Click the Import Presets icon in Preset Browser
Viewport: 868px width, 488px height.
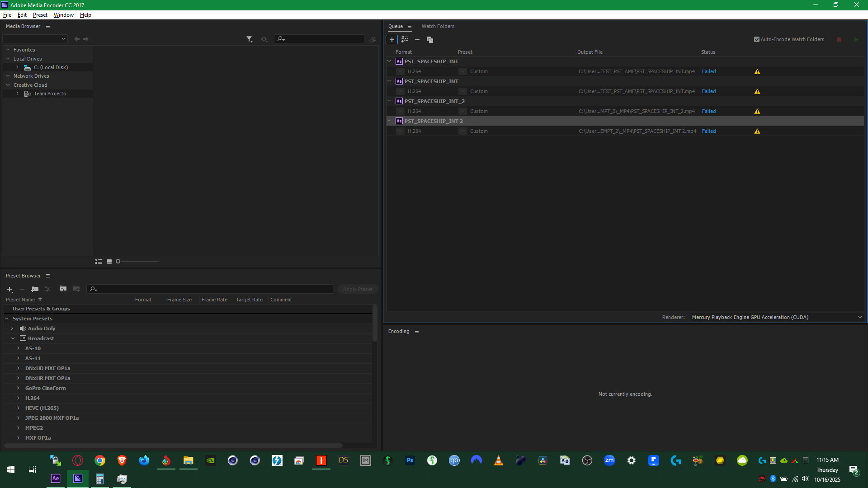pos(63,289)
